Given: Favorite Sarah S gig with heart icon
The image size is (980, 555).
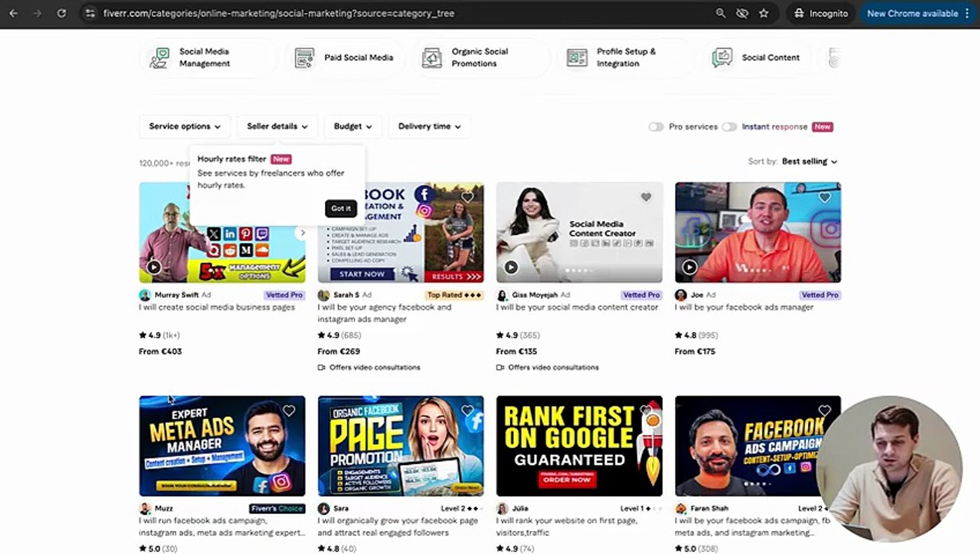Looking at the screenshot, I should point(467,197).
